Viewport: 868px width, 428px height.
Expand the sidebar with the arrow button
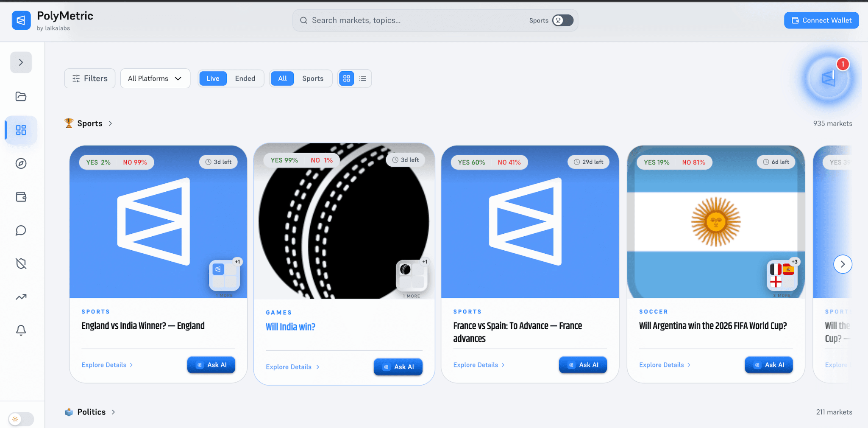tap(21, 62)
